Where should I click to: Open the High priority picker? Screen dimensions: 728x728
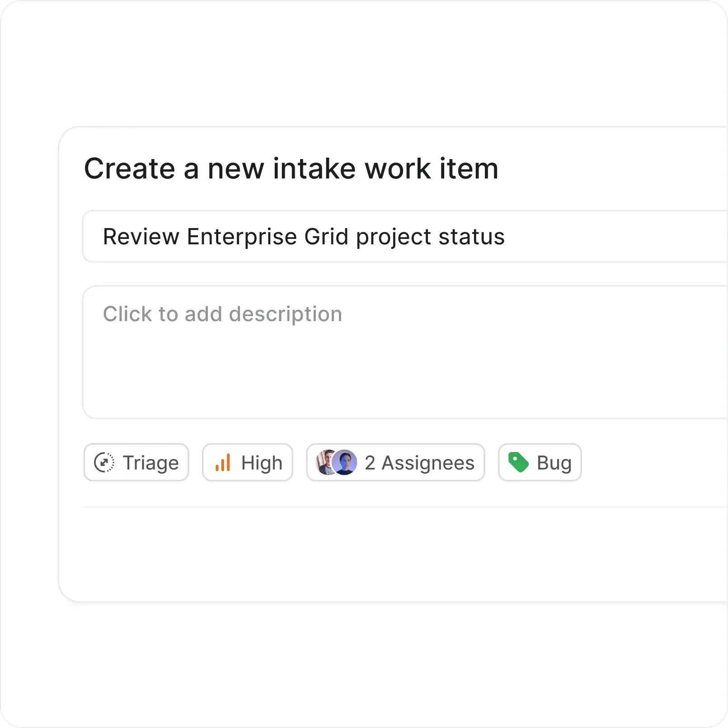tap(247, 462)
